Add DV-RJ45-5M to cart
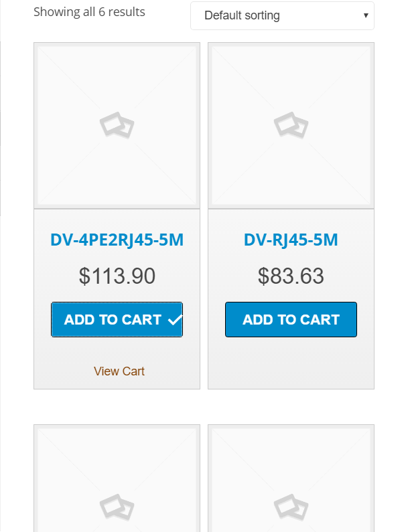The width and height of the screenshot is (408, 532). pyautogui.click(x=291, y=320)
